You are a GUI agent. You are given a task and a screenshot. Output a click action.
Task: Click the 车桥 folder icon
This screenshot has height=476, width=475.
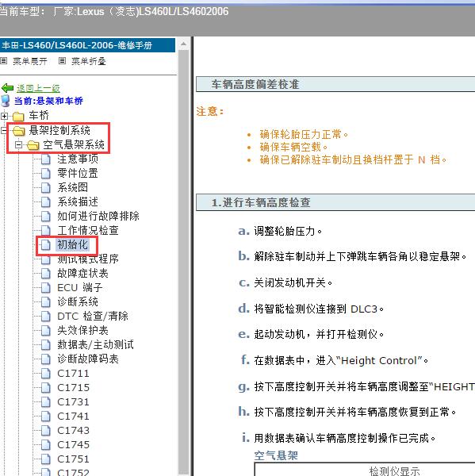[18, 116]
